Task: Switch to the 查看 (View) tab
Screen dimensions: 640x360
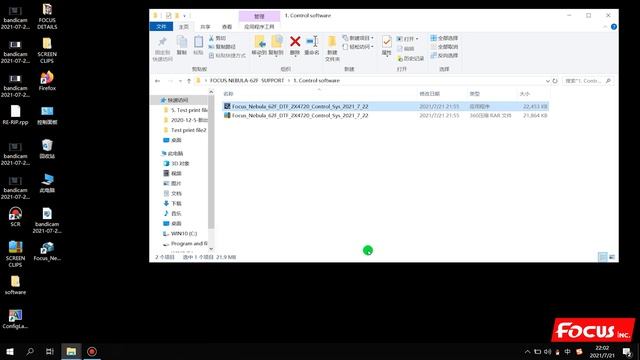Action: point(227,27)
